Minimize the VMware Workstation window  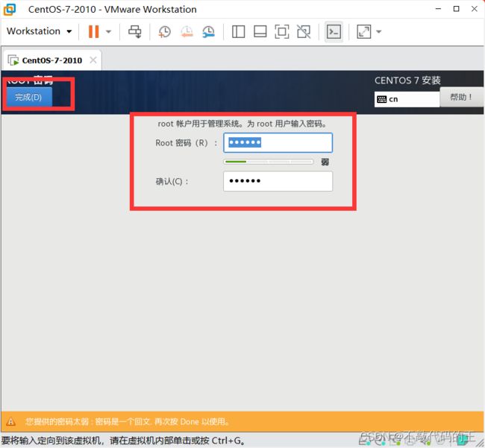438,9
